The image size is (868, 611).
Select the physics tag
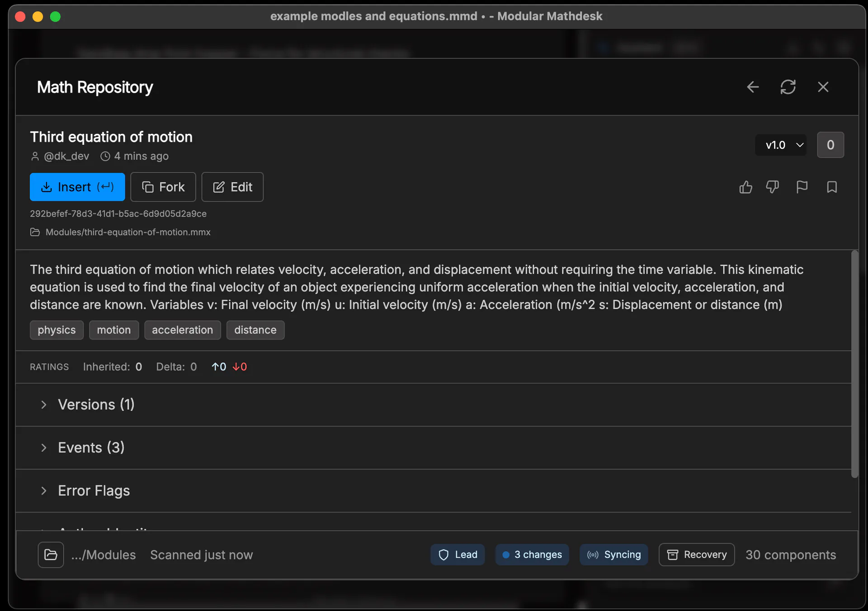[57, 330]
